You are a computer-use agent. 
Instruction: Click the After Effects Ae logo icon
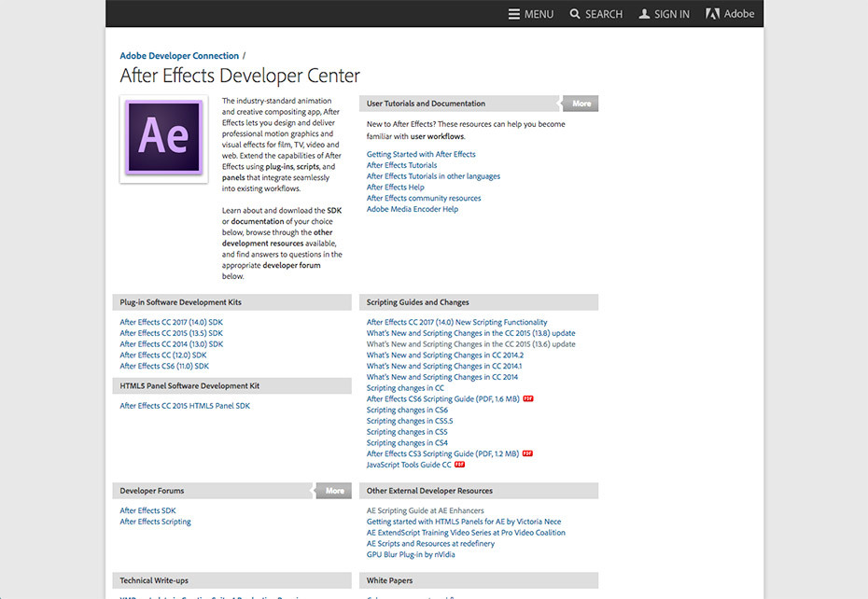tap(163, 138)
